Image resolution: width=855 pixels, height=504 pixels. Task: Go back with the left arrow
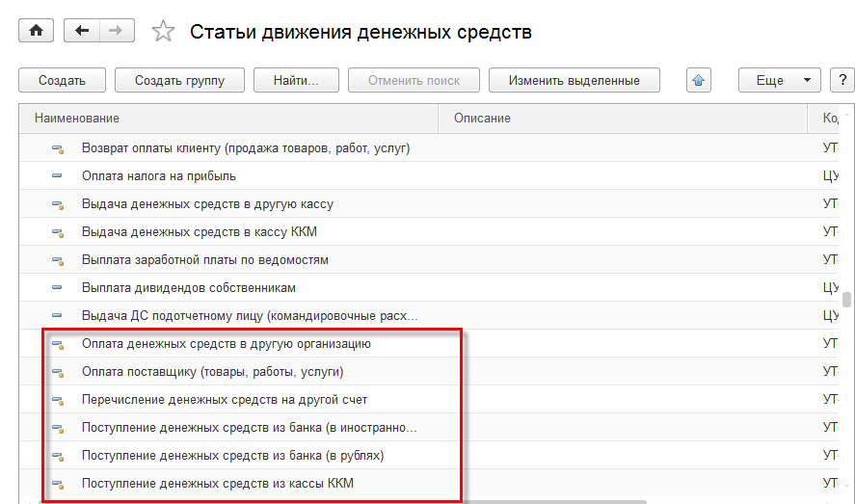point(82,31)
